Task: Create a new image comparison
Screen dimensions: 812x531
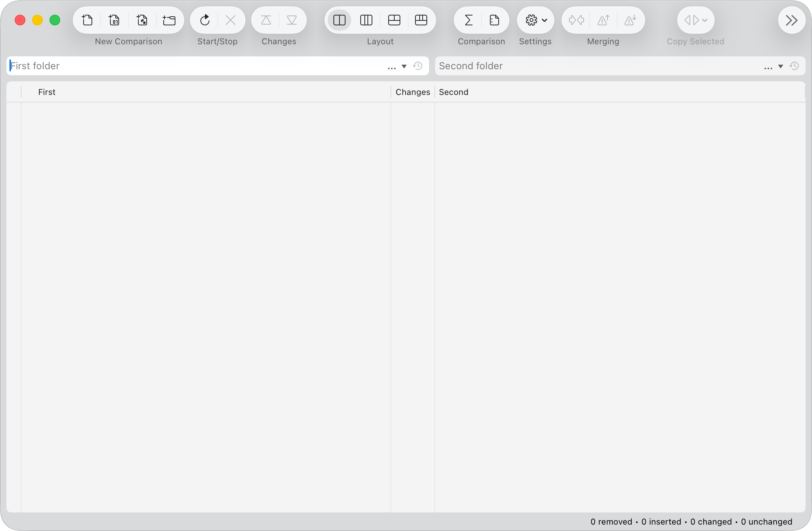Action: (142, 20)
